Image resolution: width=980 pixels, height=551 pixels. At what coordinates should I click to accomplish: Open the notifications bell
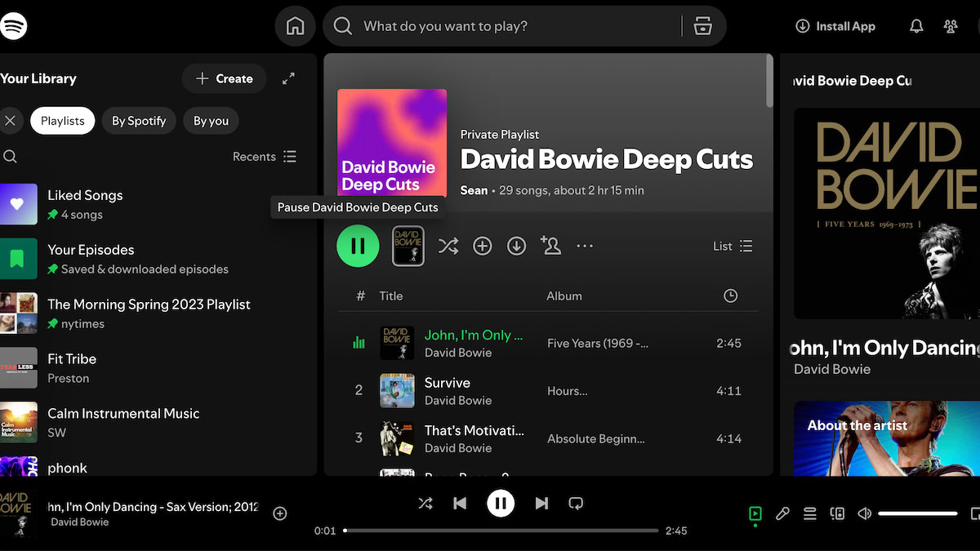pyautogui.click(x=916, y=26)
